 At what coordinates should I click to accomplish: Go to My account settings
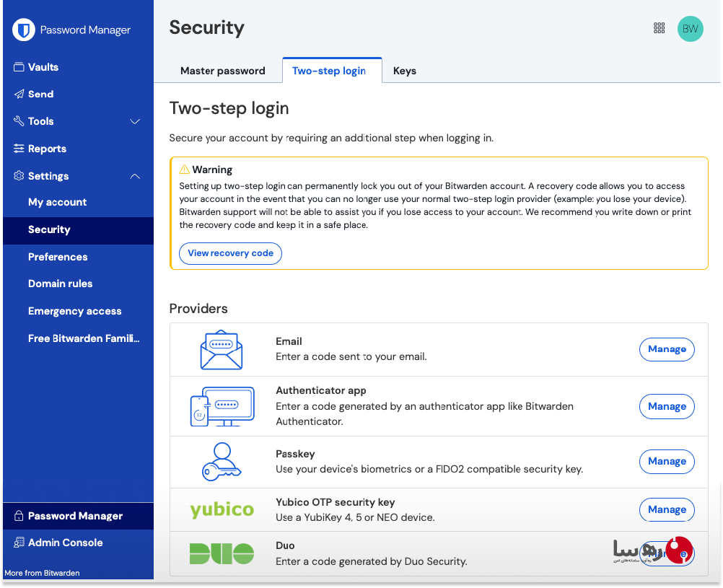click(x=57, y=202)
